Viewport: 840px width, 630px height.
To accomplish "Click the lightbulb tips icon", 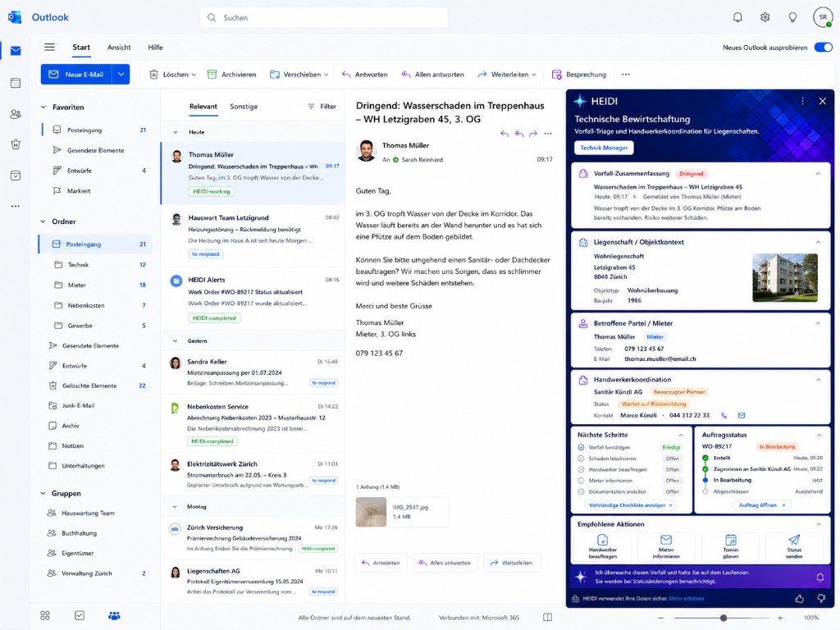I will [792, 17].
